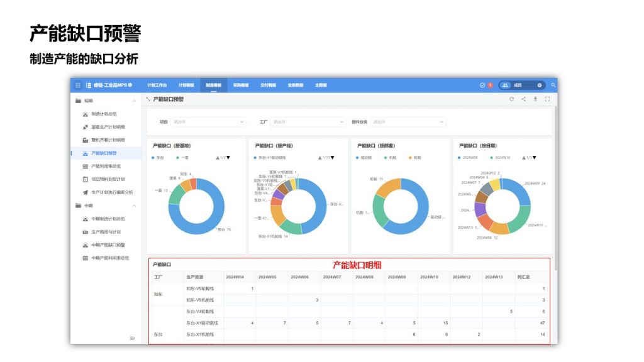Viewport: 644px width, 362px height.
Task: Collapse the 中期 sidebar group chevron
Action: pyautogui.click(x=134, y=206)
